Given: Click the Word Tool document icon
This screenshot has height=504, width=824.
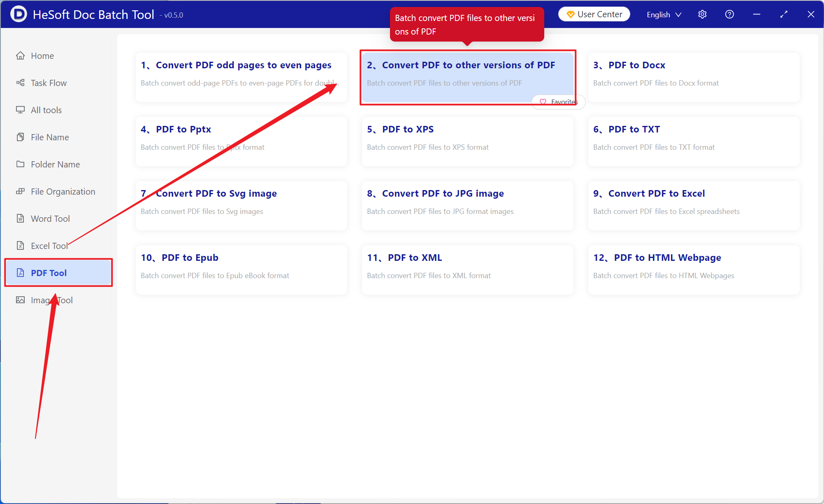Looking at the screenshot, I should click(x=20, y=218).
